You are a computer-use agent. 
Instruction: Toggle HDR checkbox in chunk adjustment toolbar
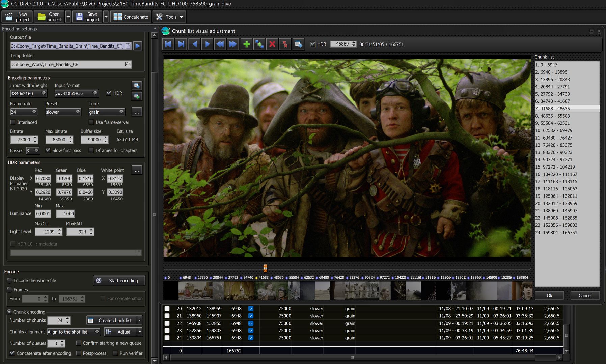point(313,44)
